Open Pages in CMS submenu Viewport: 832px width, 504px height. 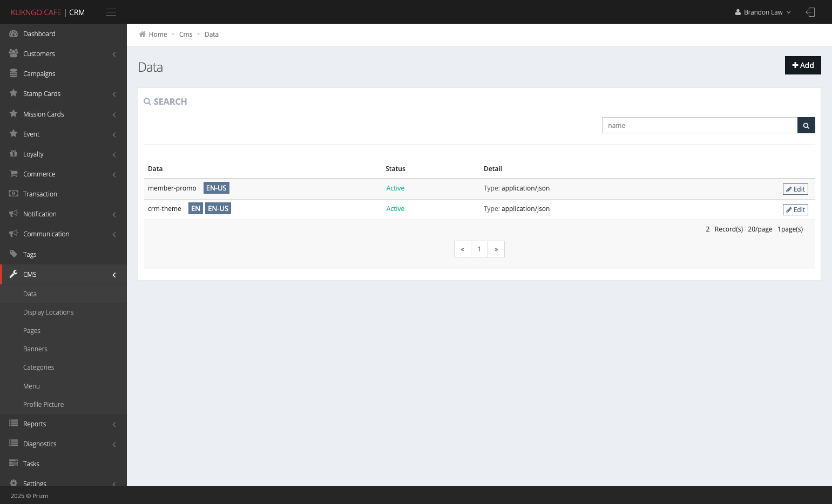click(x=32, y=331)
